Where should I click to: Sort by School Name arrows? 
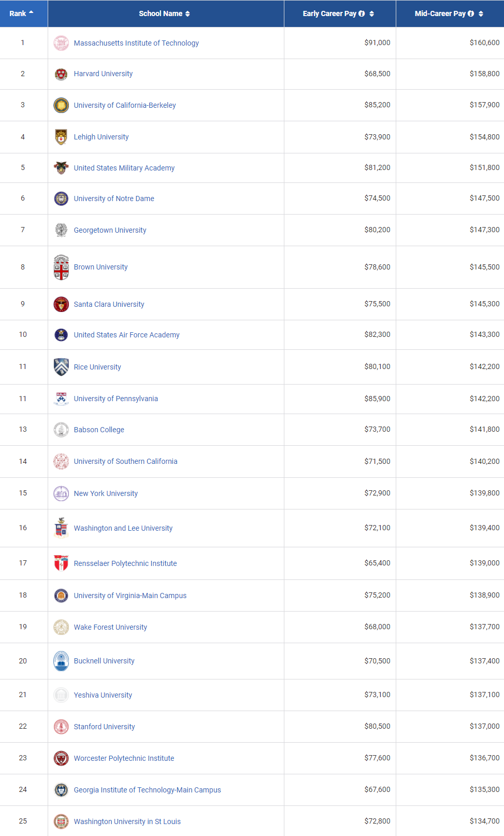click(x=188, y=13)
